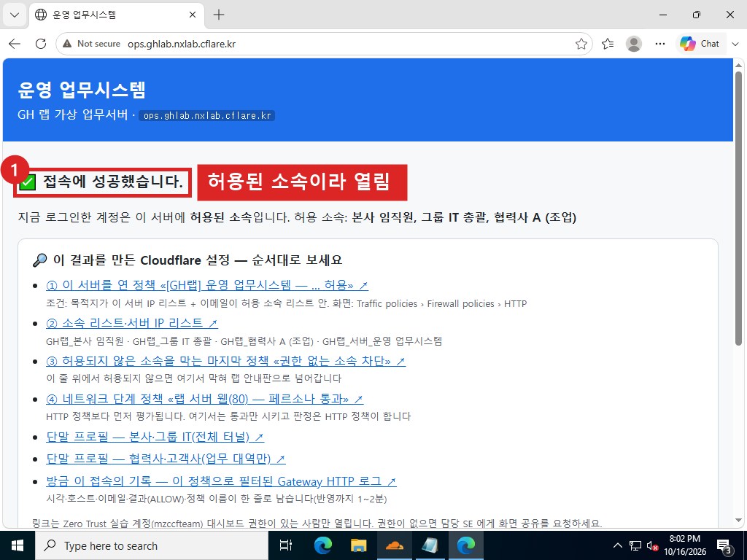The image size is (747, 560).
Task: Open the browser profile menu
Action: (634, 44)
